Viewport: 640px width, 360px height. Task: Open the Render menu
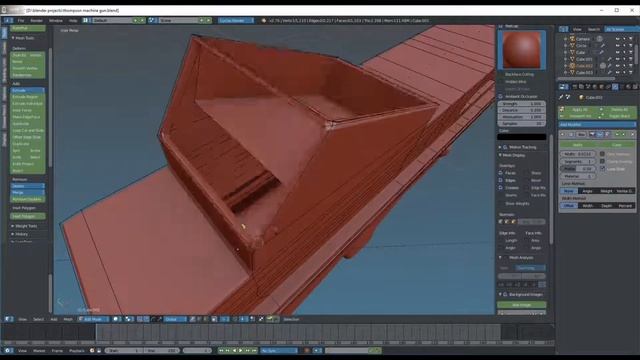[x=36, y=20]
